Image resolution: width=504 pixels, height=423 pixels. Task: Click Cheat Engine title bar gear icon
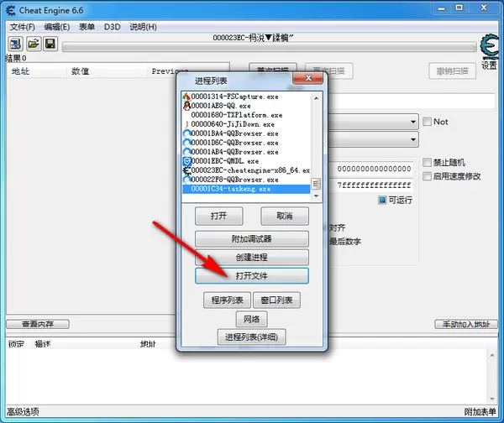pyautogui.click(x=11, y=10)
